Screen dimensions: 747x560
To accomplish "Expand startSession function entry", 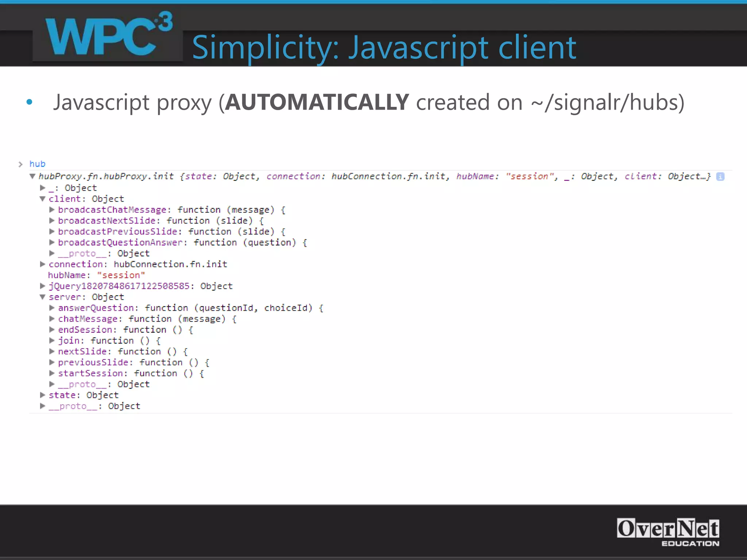I will tap(52, 373).
